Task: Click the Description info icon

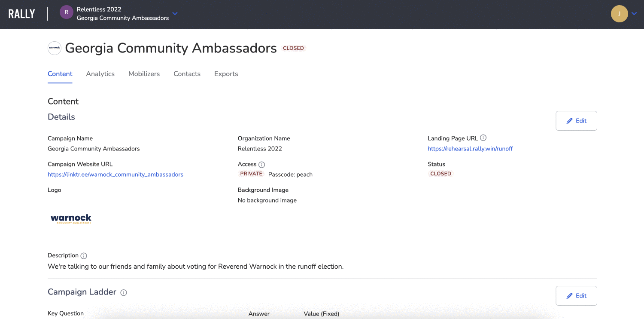Action: [84, 255]
